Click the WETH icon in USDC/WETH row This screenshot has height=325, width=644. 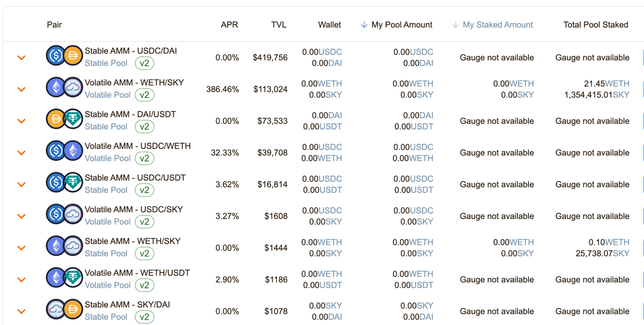click(x=73, y=151)
